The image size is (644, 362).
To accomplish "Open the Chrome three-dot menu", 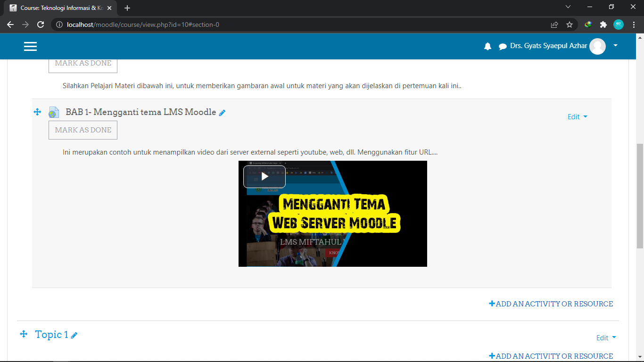I will point(634,25).
